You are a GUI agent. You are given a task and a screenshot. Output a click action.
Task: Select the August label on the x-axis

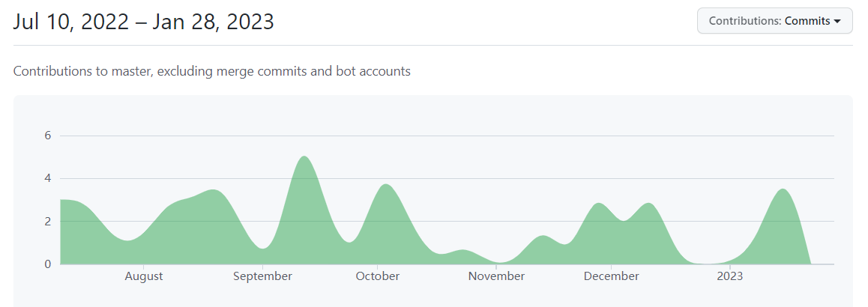pyautogui.click(x=144, y=276)
